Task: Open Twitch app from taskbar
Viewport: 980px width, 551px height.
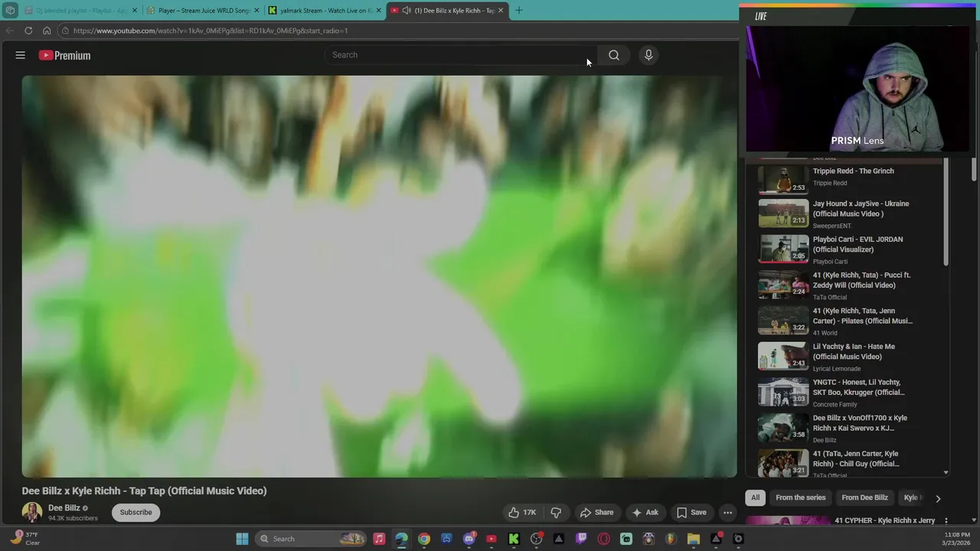Action: (581, 539)
